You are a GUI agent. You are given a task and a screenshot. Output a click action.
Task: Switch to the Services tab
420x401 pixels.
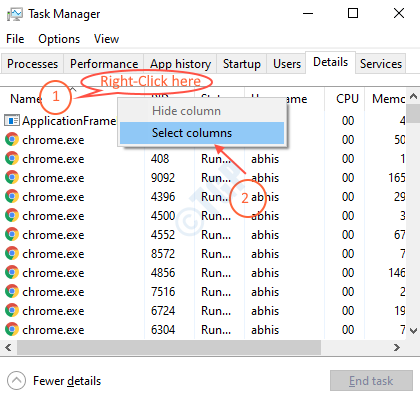(381, 64)
